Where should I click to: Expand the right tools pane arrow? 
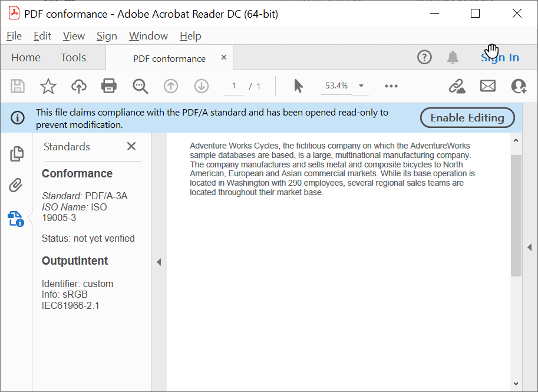click(x=529, y=247)
